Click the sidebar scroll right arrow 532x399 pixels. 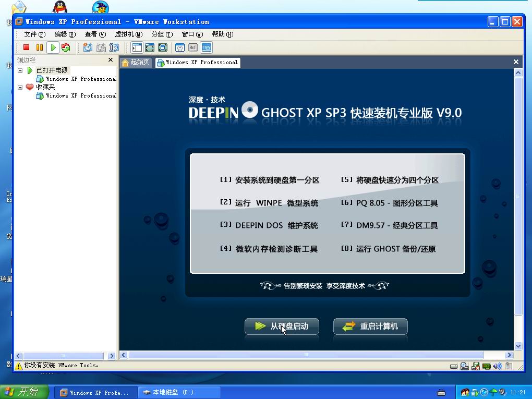(112, 356)
